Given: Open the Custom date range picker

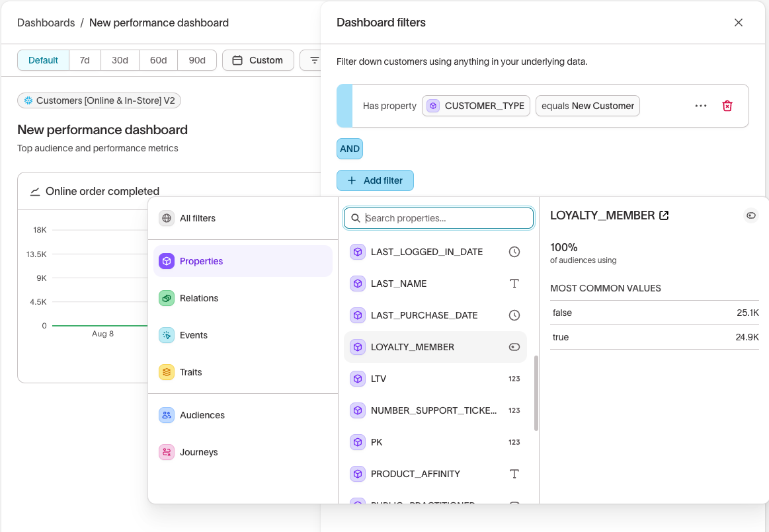Looking at the screenshot, I should 258,60.
